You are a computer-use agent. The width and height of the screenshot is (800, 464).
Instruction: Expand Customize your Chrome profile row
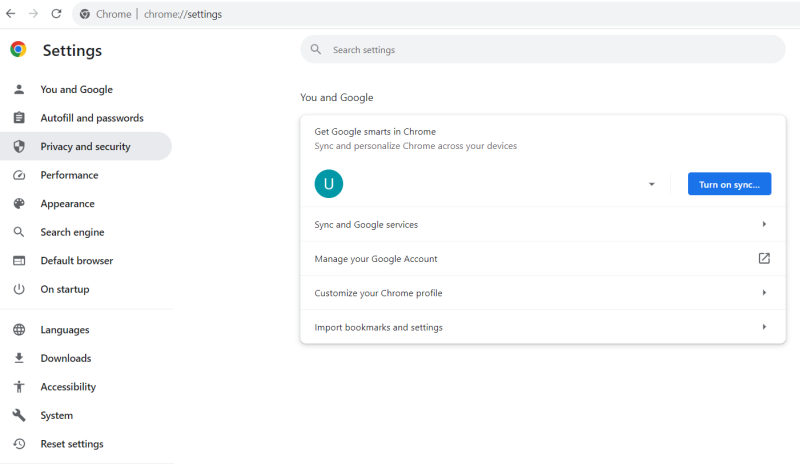(x=764, y=293)
